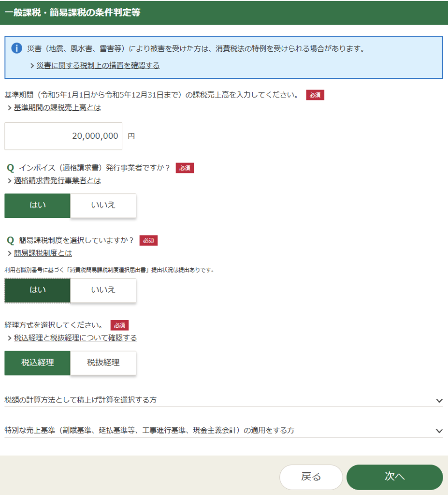Viewport: 448px width, 495px height.
Task: Open 基準期間の課税売上高とは help link
Action: tap(57, 108)
